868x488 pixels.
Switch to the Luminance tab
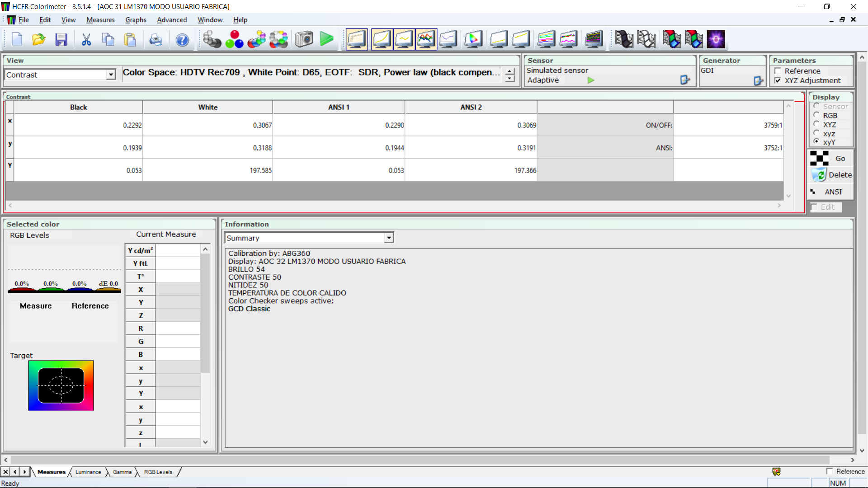(x=88, y=472)
